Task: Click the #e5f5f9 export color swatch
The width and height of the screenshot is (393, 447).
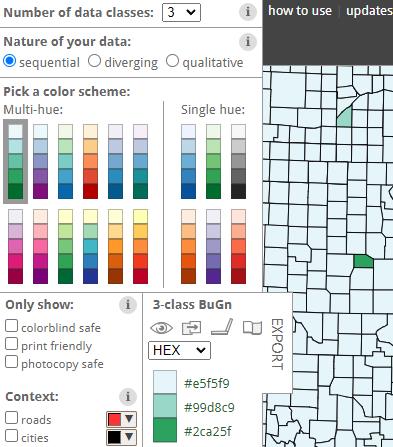Action: 165,382
